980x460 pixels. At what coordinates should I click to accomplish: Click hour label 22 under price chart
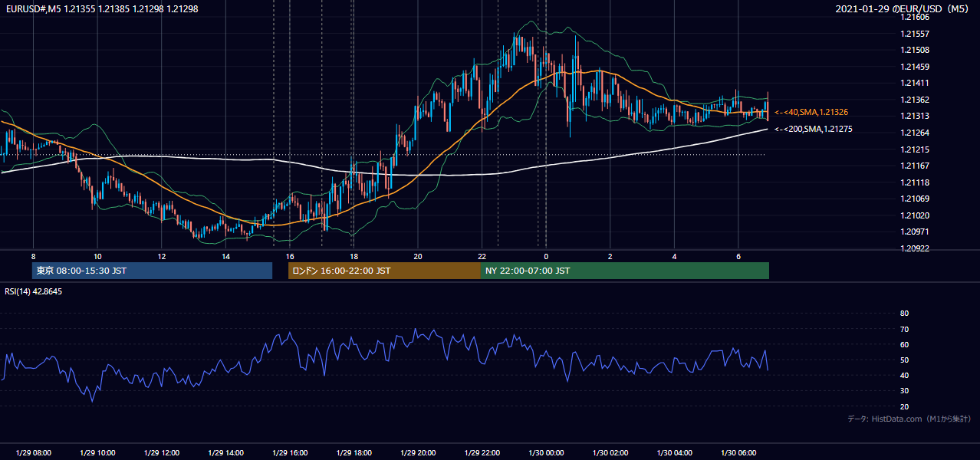point(482,256)
